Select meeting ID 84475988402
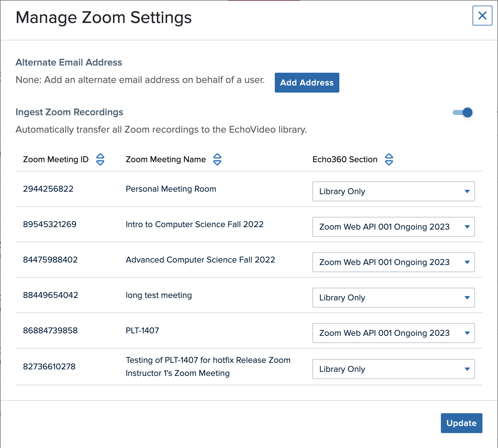The image size is (498, 448). coord(50,260)
